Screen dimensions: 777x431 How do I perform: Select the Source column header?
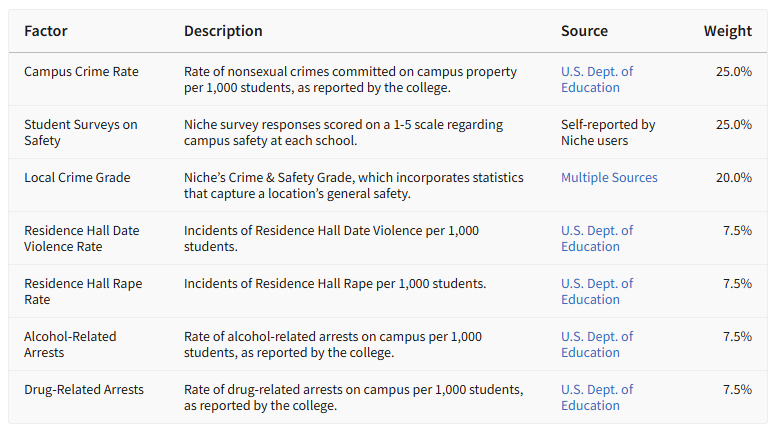click(584, 31)
